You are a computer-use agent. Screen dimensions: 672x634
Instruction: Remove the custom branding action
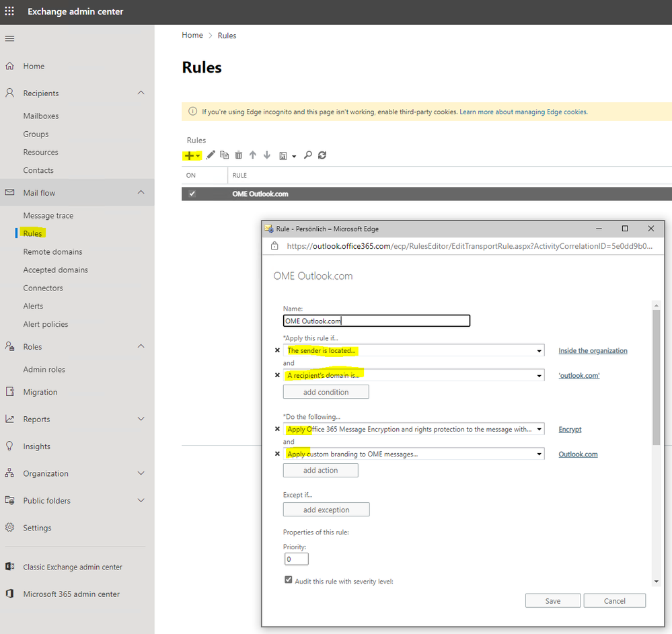(x=277, y=454)
